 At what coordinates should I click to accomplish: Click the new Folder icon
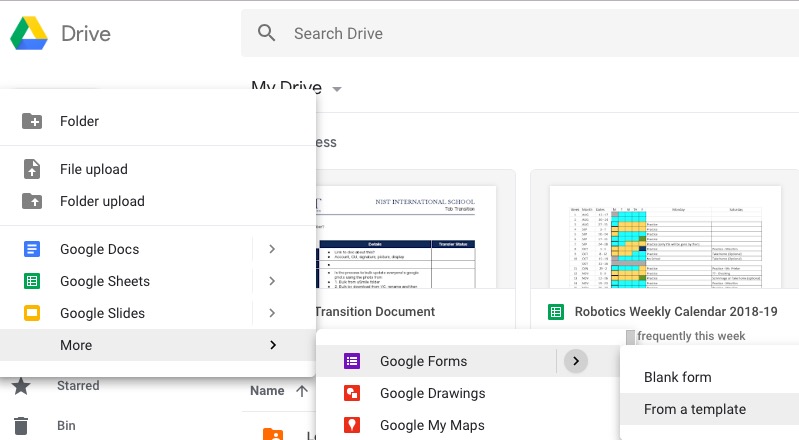coord(32,121)
